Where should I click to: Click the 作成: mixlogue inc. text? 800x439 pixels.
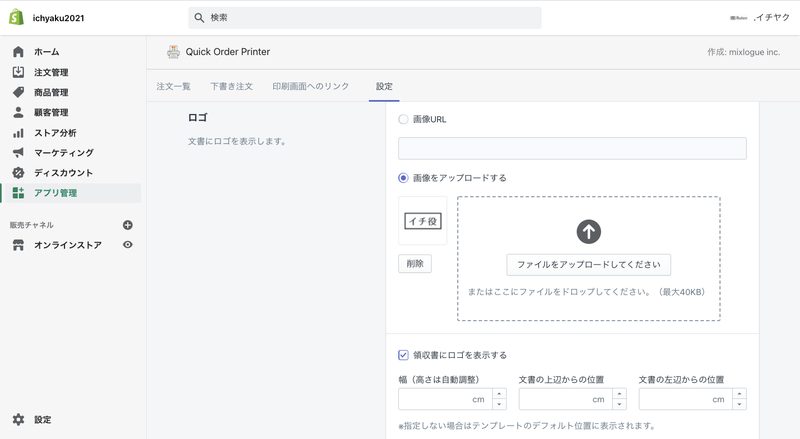click(743, 52)
